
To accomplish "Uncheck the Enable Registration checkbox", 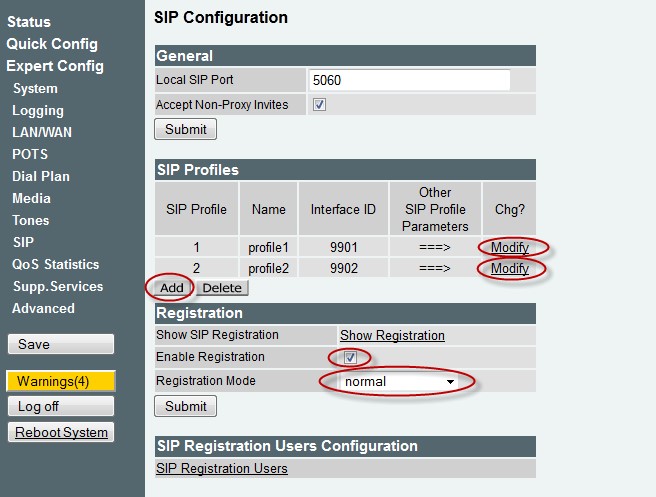I will (350, 357).
